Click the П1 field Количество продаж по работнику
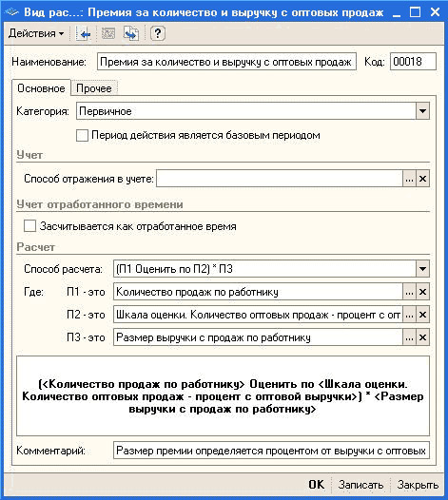 258,292
